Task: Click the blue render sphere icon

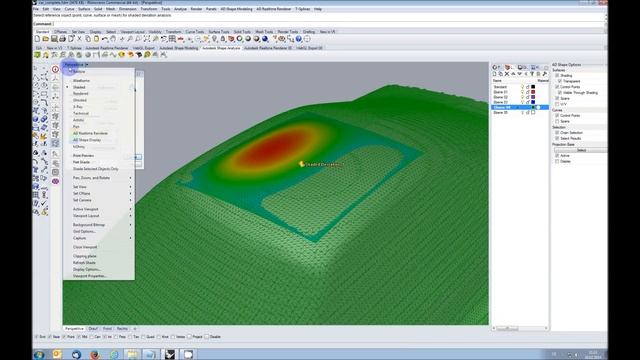Action: pyautogui.click(x=265, y=39)
